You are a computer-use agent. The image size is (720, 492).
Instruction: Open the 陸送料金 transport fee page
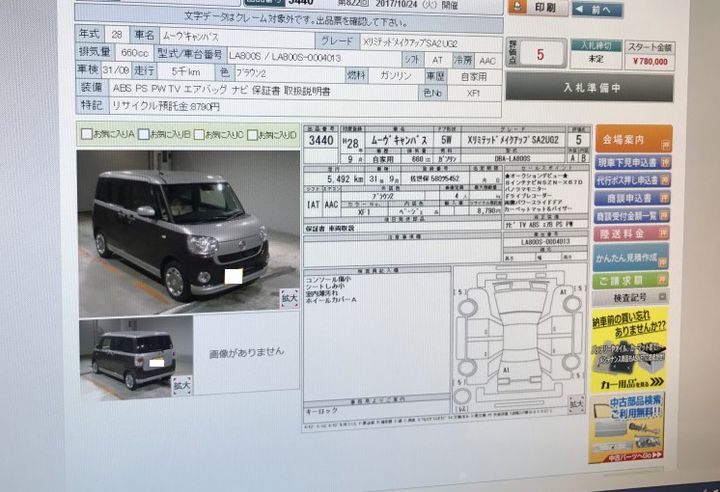point(632,234)
